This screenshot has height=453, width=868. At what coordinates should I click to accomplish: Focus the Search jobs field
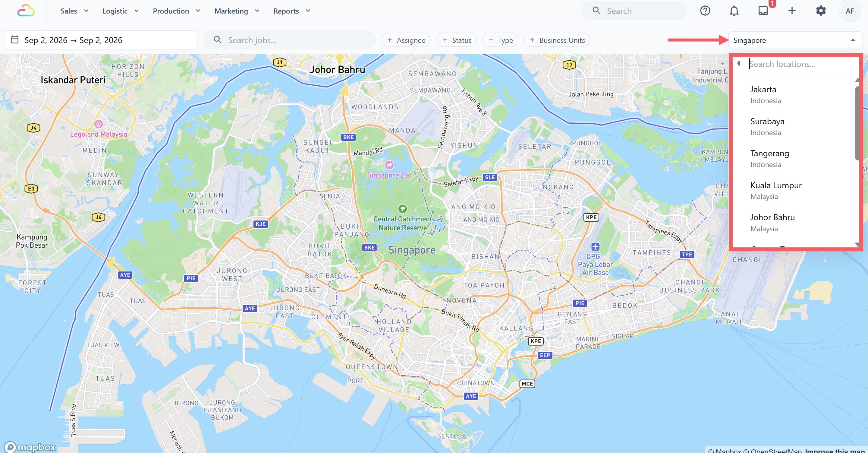click(x=289, y=40)
